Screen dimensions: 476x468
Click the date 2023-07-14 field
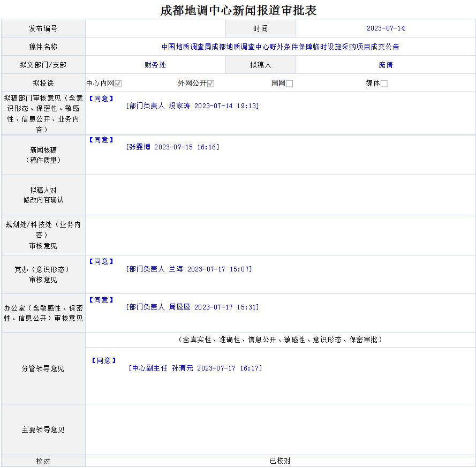(x=386, y=28)
